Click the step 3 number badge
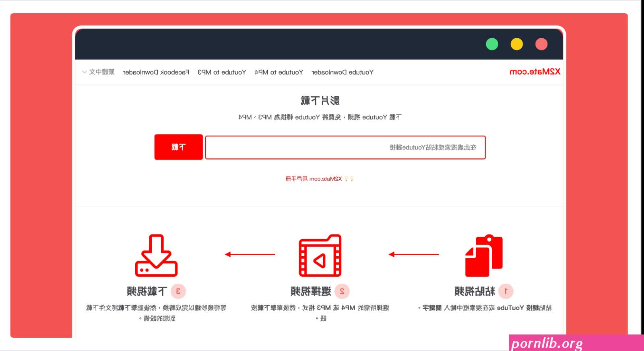 pos(178,291)
